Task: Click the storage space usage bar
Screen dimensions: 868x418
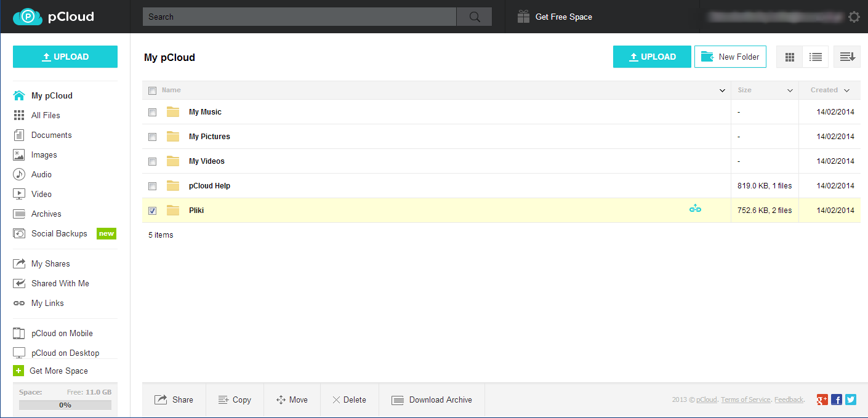Action: click(65, 405)
